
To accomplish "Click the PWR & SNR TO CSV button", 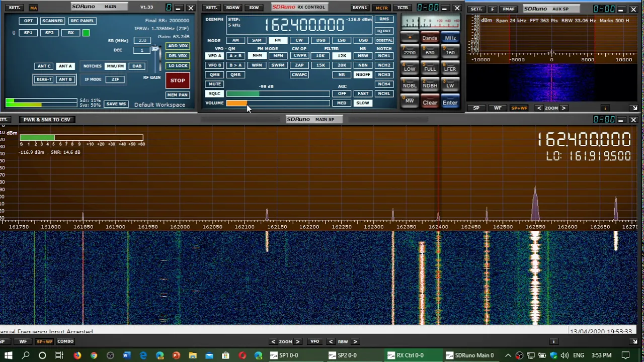I will pos(47,120).
